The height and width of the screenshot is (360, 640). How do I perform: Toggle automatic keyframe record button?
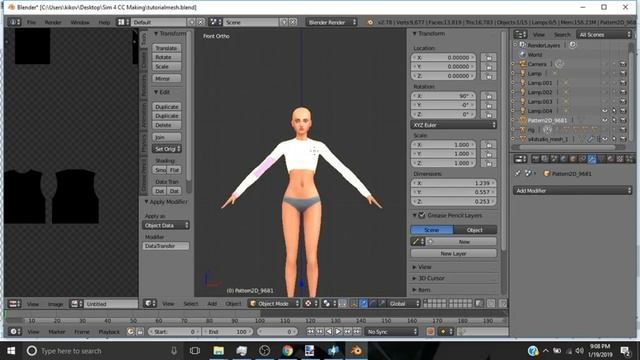point(430,332)
